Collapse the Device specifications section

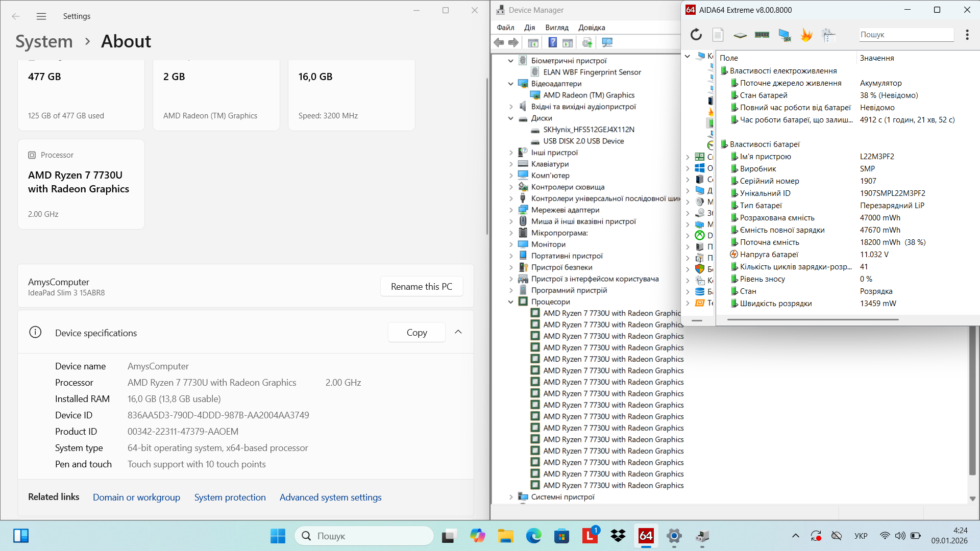pos(458,332)
